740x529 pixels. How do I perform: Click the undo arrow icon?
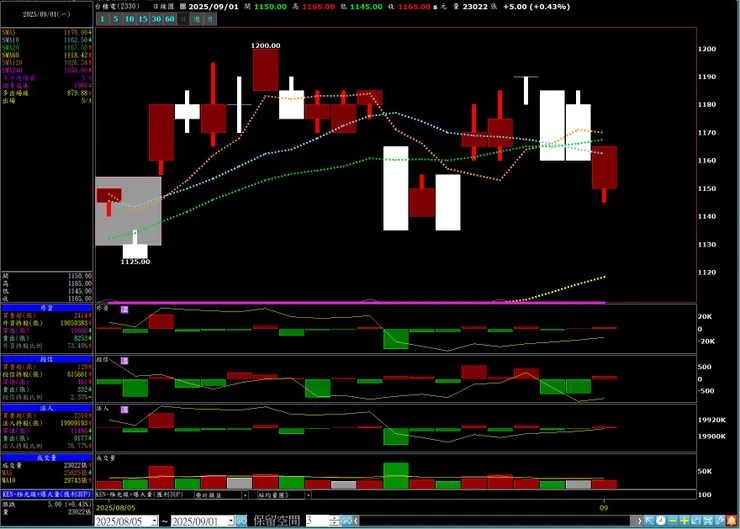pyautogui.click(x=696, y=521)
